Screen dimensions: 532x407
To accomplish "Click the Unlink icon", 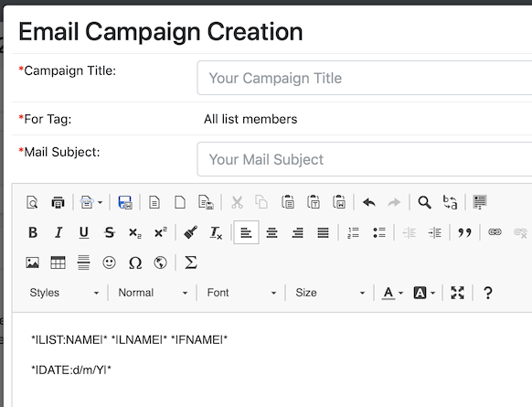I will click(520, 233).
